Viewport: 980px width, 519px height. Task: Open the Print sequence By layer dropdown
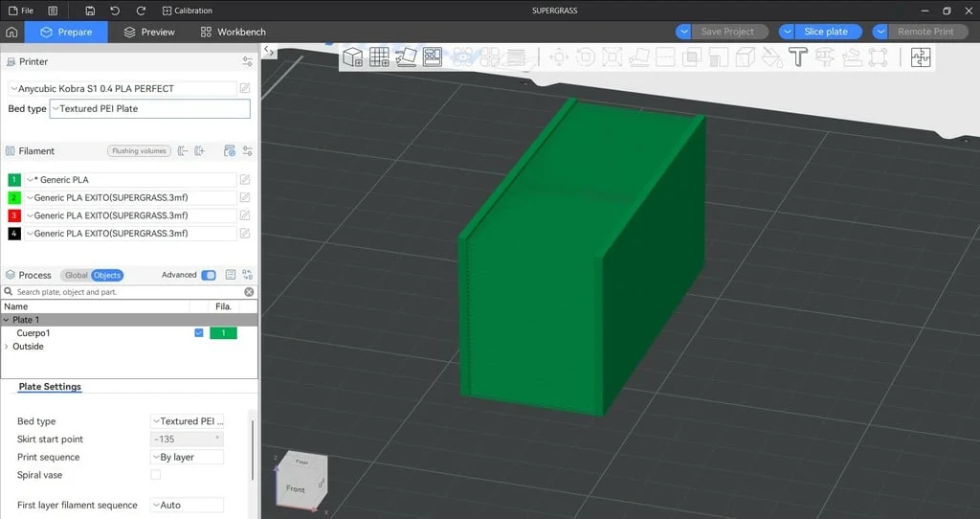click(187, 458)
